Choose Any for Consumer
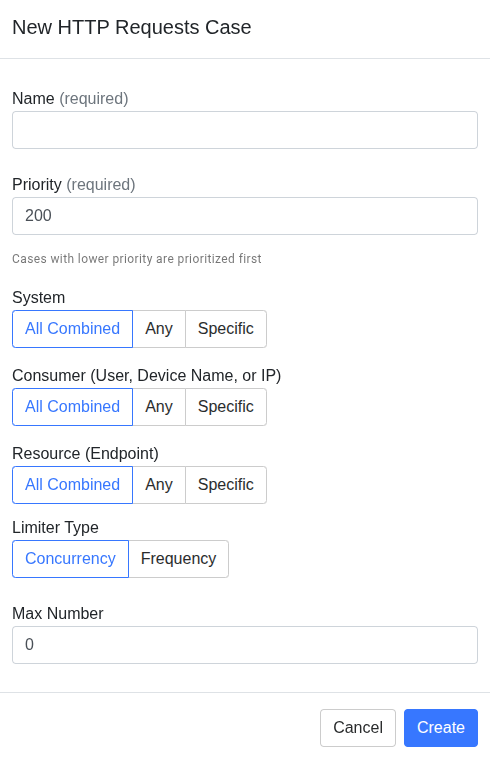 159,407
